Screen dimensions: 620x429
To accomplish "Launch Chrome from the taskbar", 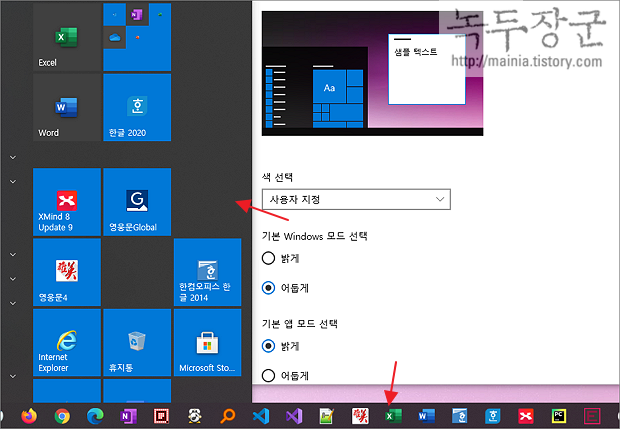I will click(x=62, y=416).
